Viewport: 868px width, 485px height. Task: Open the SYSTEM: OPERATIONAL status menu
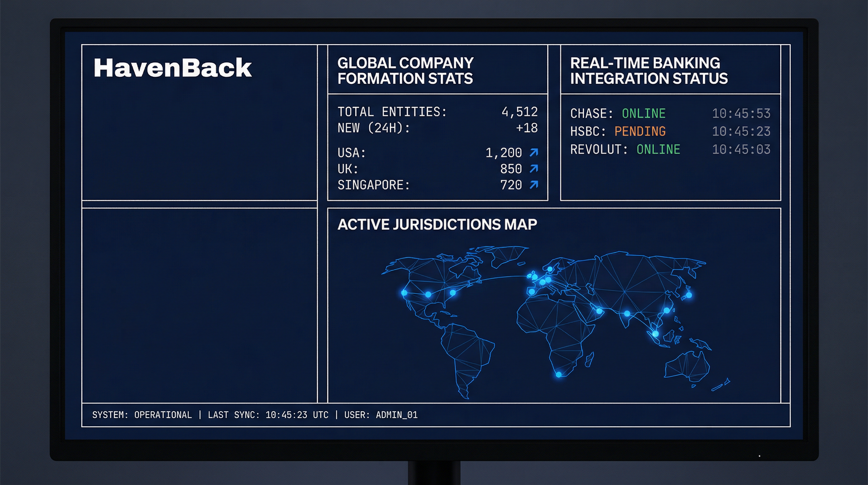142,415
